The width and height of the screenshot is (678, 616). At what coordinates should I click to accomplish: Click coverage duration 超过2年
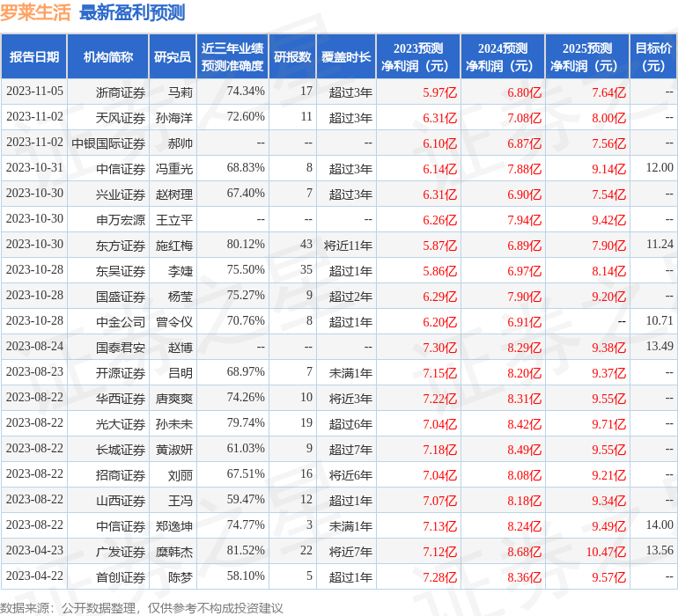coord(350,296)
